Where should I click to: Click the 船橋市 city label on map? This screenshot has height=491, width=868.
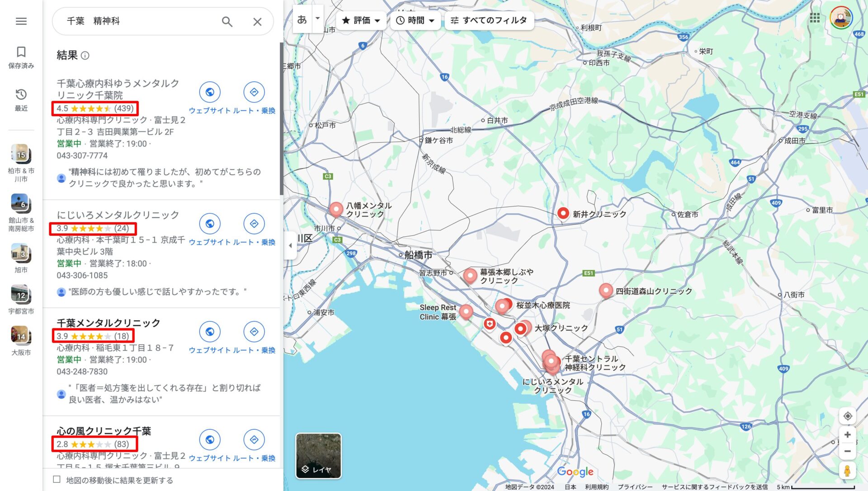tap(418, 255)
